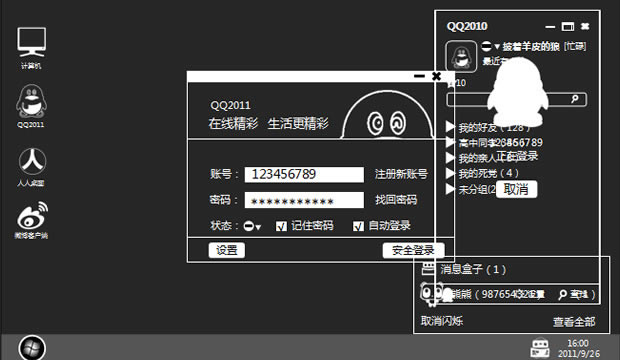
Task: Click the 账号 input field
Action: click(x=304, y=174)
